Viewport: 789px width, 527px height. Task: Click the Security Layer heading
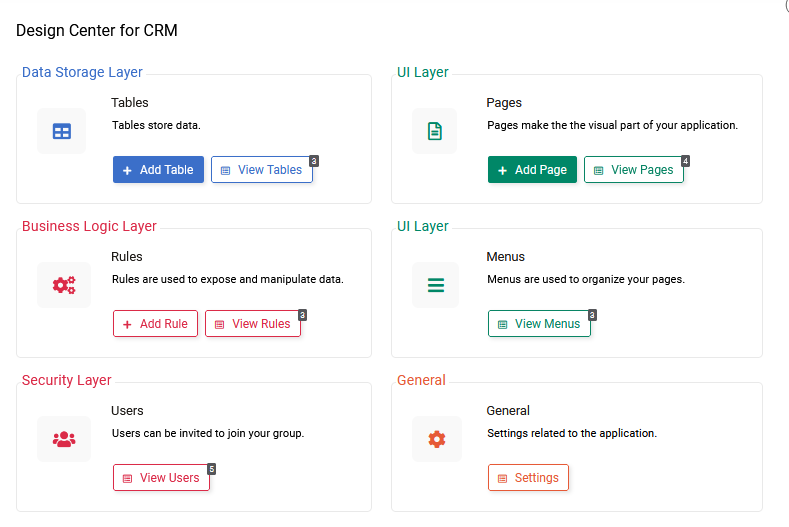coord(67,380)
